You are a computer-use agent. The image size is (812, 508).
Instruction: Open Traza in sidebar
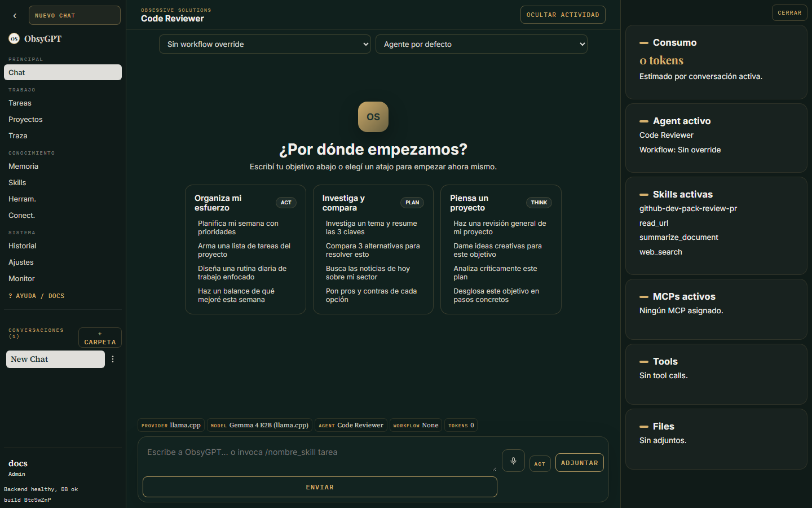click(x=63, y=135)
